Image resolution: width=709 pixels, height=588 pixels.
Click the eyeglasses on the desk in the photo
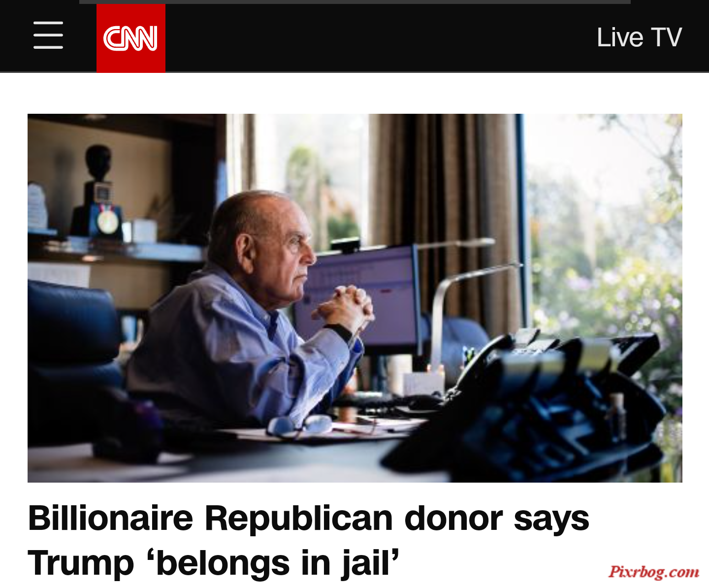(x=300, y=426)
